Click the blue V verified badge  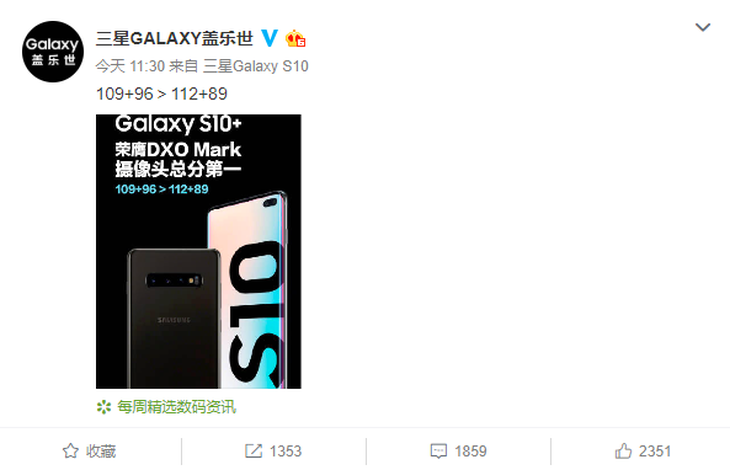click(x=270, y=38)
